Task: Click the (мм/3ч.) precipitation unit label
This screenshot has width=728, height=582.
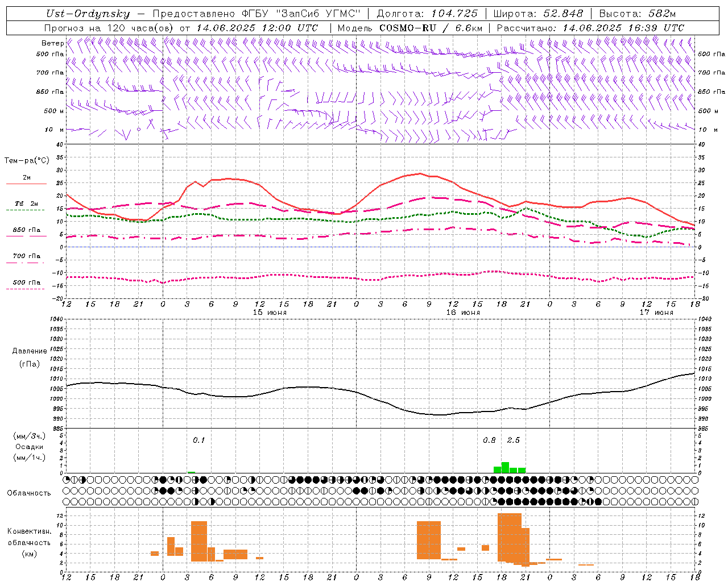Action: click(x=29, y=436)
